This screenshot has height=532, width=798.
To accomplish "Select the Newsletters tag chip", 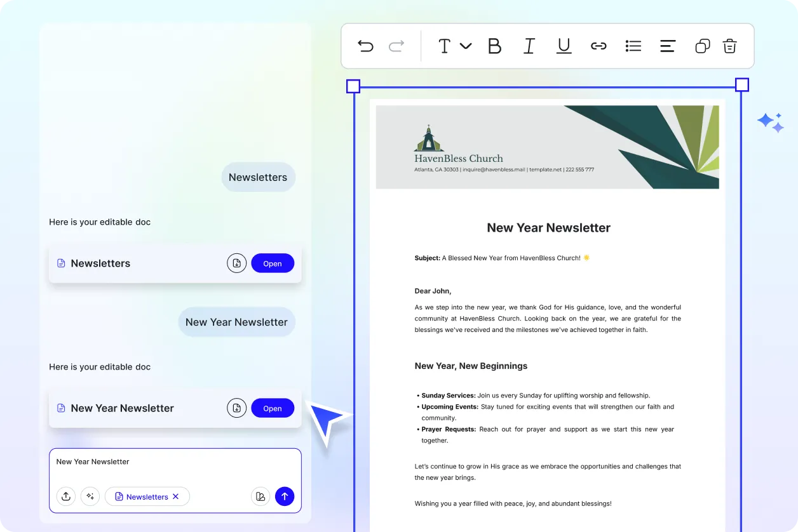I will pyautogui.click(x=147, y=496).
